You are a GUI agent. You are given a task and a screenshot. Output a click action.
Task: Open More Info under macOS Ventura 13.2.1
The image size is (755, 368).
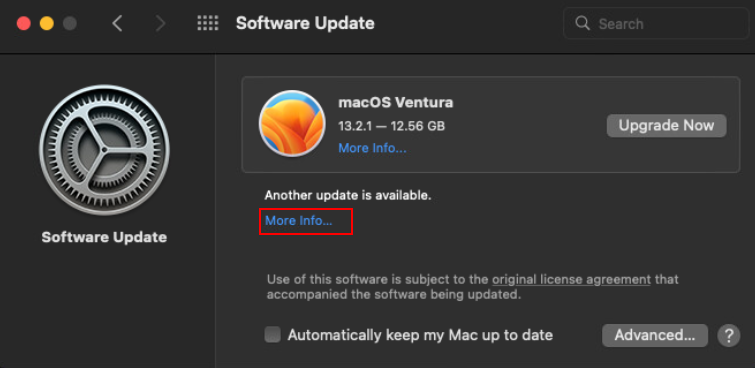[x=372, y=148]
